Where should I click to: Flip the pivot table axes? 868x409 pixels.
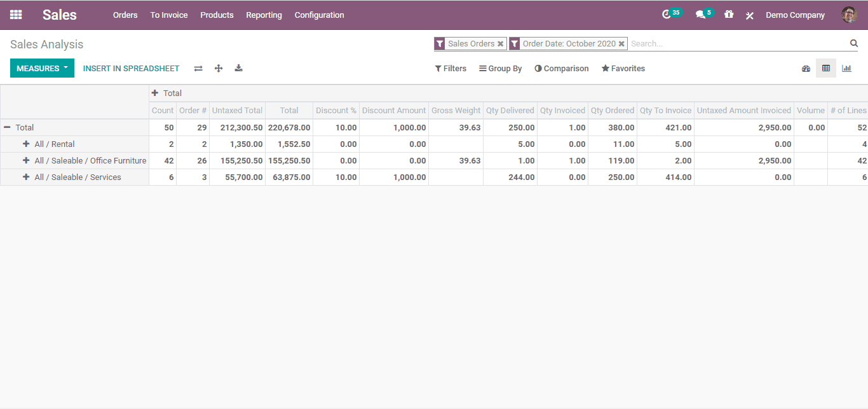click(x=198, y=68)
